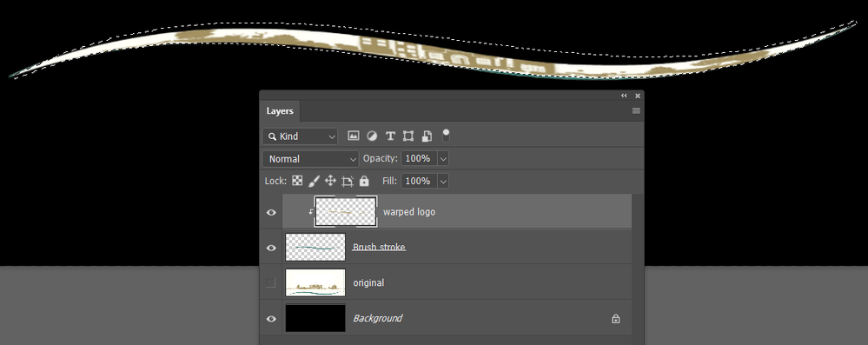Hide the warped logo layer

click(271, 212)
